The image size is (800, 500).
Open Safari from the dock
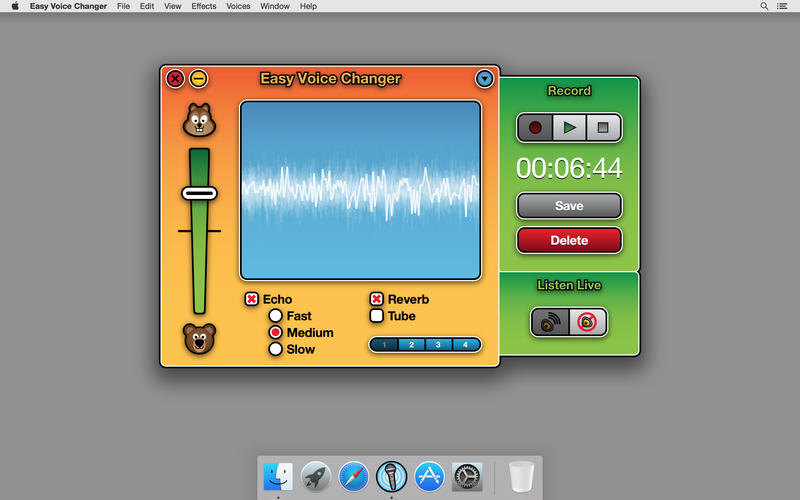(354, 477)
